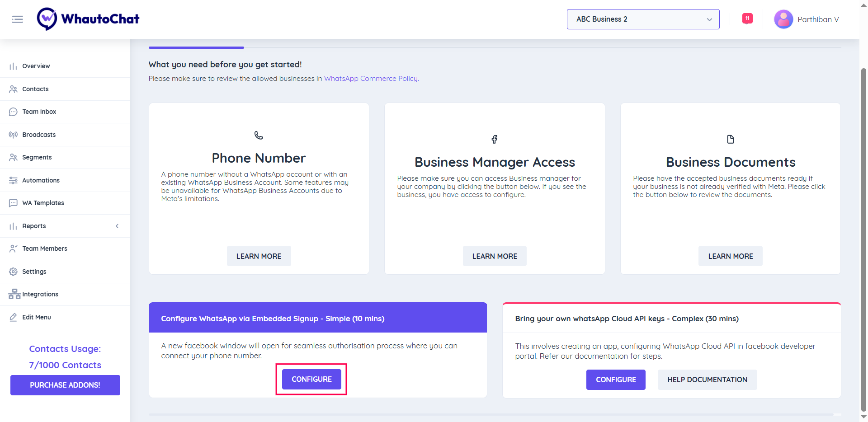Go to WA Templates
This screenshot has height=422, width=868.
point(65,203)
